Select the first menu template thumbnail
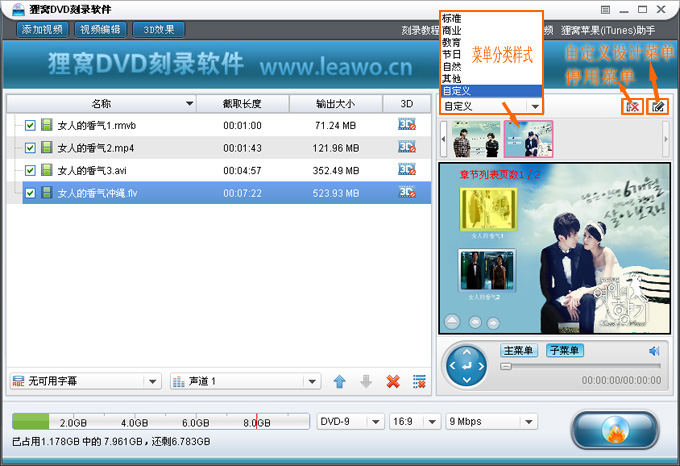This screenshot has height=466, width=680. pyautogui.click(x=476, y=139)
